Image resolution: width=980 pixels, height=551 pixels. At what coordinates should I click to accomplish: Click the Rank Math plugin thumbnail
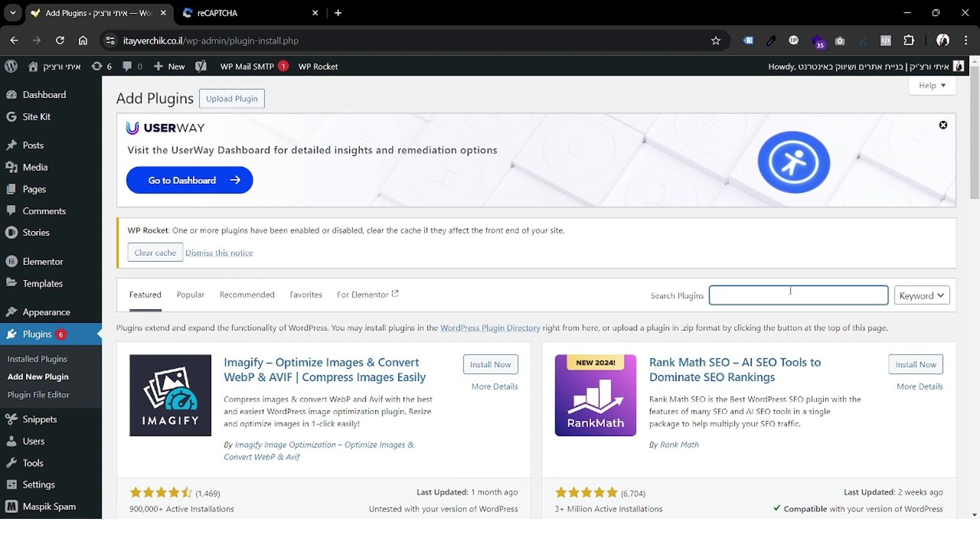[596, 395]
